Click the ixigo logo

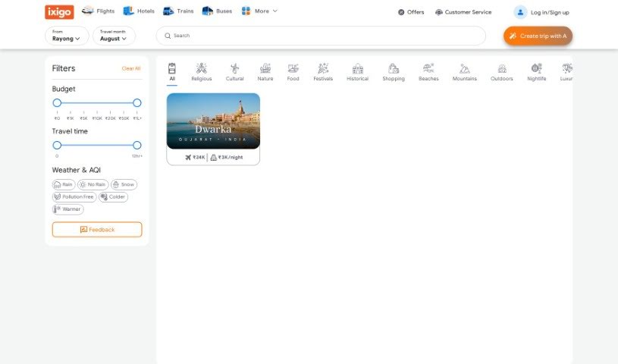tap(59, 12)
